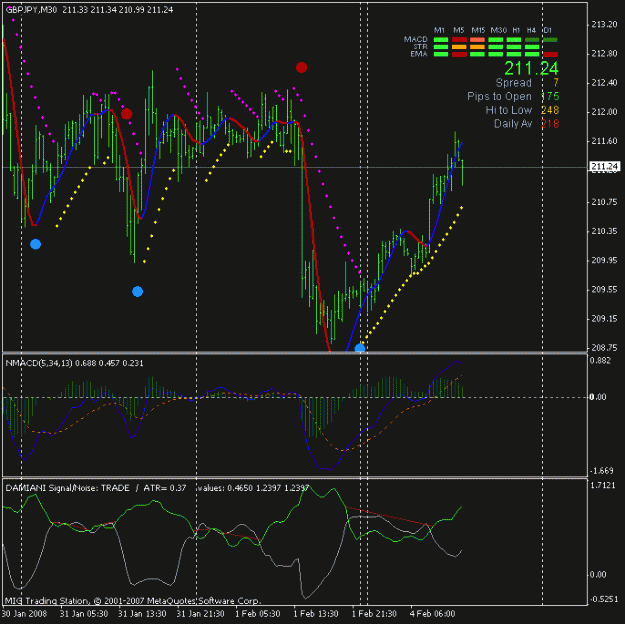Click the 31 Jan 13:30 time axis label

tap(142, 614)
